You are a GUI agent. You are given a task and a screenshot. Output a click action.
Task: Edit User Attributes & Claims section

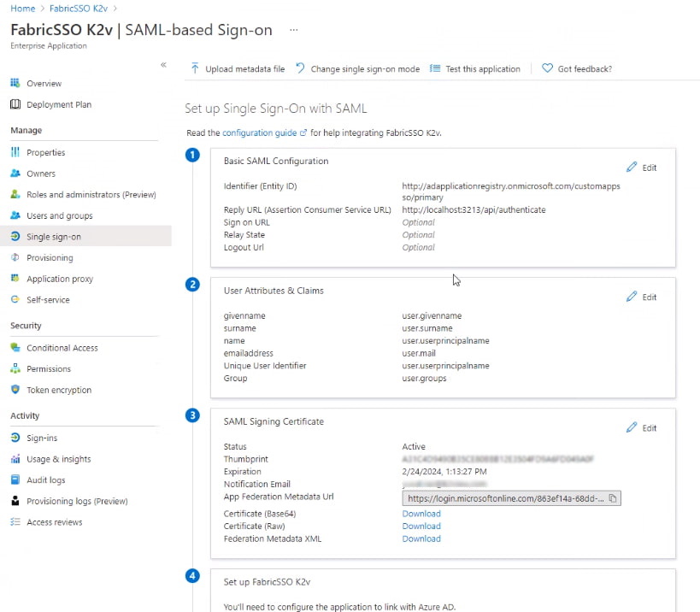tap(641, 297)
